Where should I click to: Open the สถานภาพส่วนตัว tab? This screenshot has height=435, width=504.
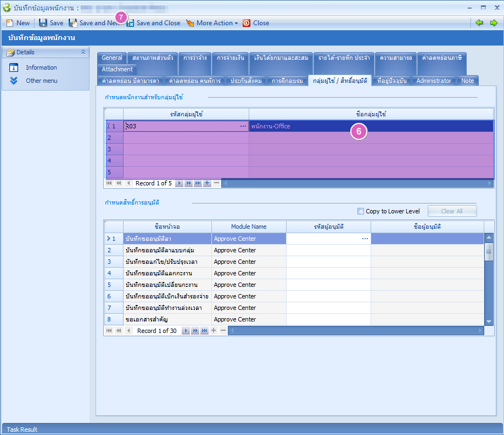pos(153,58)
